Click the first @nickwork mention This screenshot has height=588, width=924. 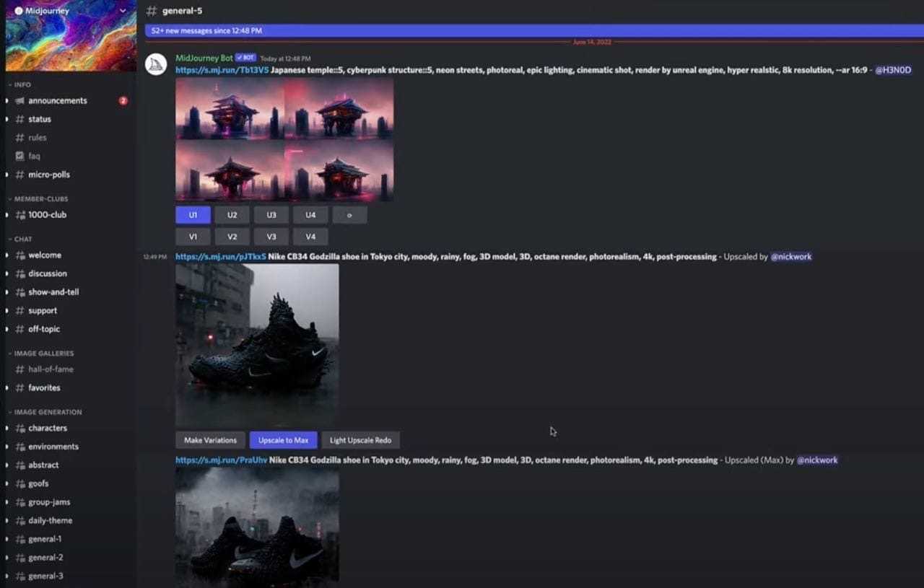tap(791, 256)
